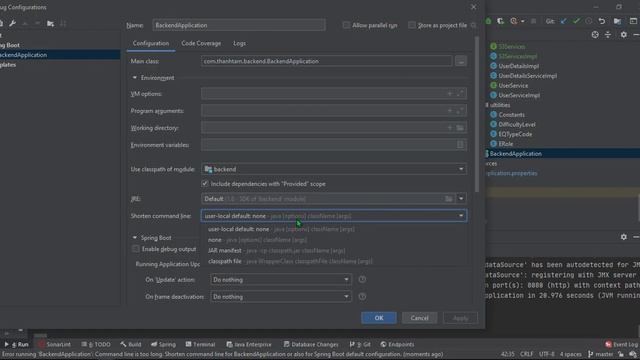Select DifficultyLevel in project tree
The width and height of the screenshot is (640, 360).
tap(517, 124)
